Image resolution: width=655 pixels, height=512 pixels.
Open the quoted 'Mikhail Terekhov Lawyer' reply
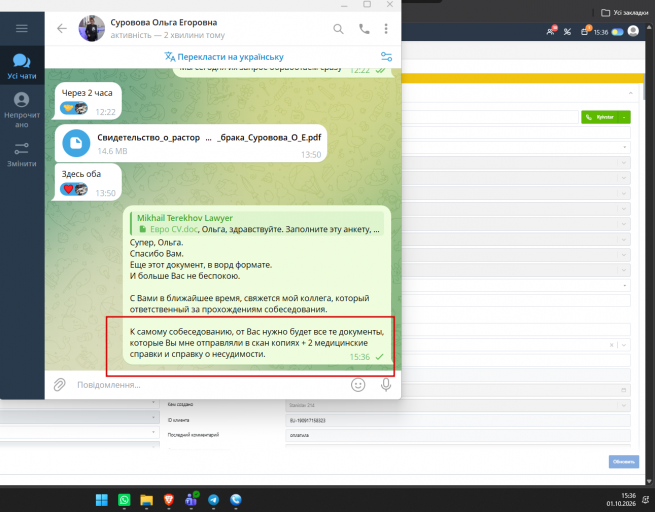click(x=257, y=223)
